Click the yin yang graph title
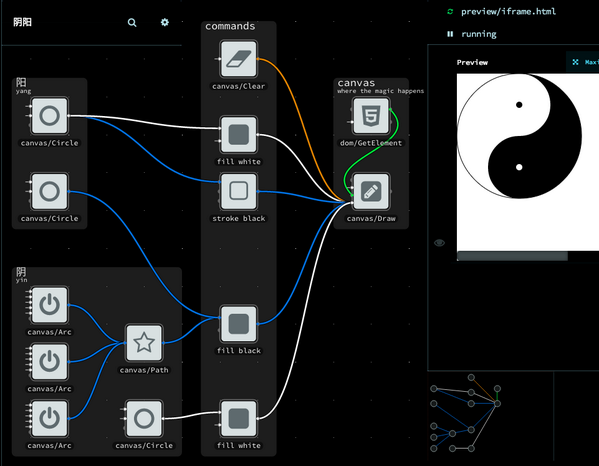This screenshot has width=599, height=466. click(x=22, y=22)
